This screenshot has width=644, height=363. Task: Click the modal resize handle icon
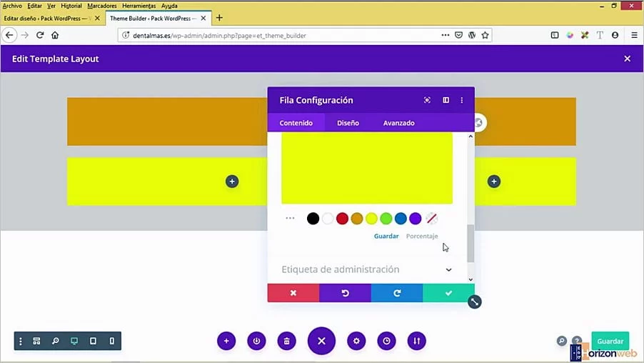click(474, 302)
